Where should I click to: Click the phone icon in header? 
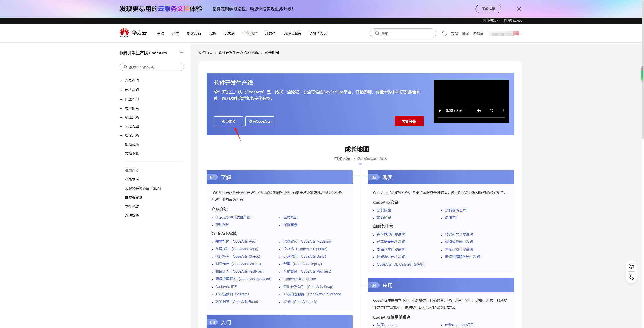(444, 33)
